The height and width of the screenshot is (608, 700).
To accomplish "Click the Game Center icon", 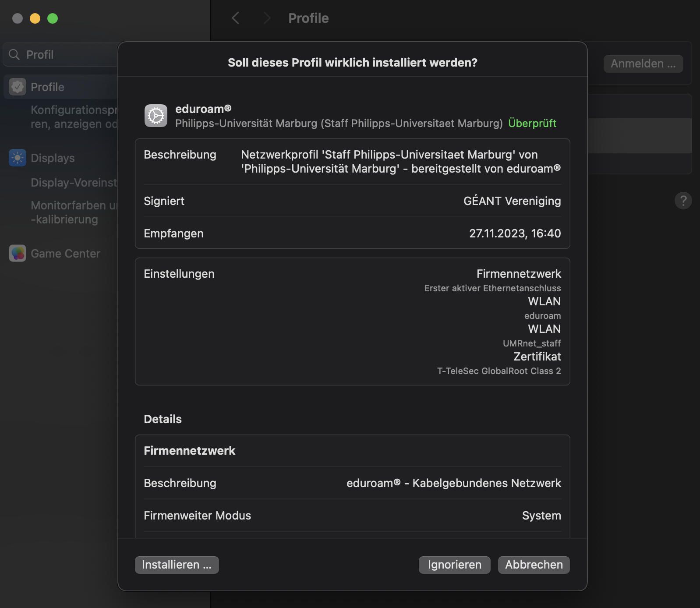I will point(18,253).
